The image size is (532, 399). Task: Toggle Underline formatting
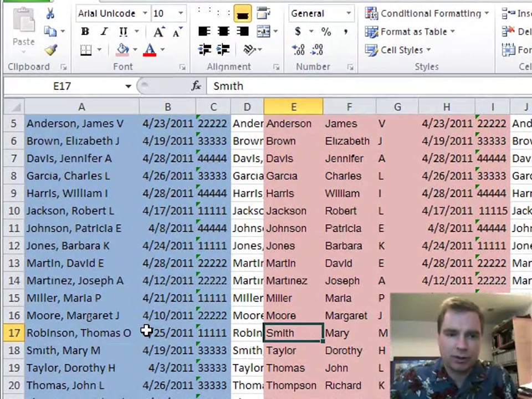tap(123, 32)
